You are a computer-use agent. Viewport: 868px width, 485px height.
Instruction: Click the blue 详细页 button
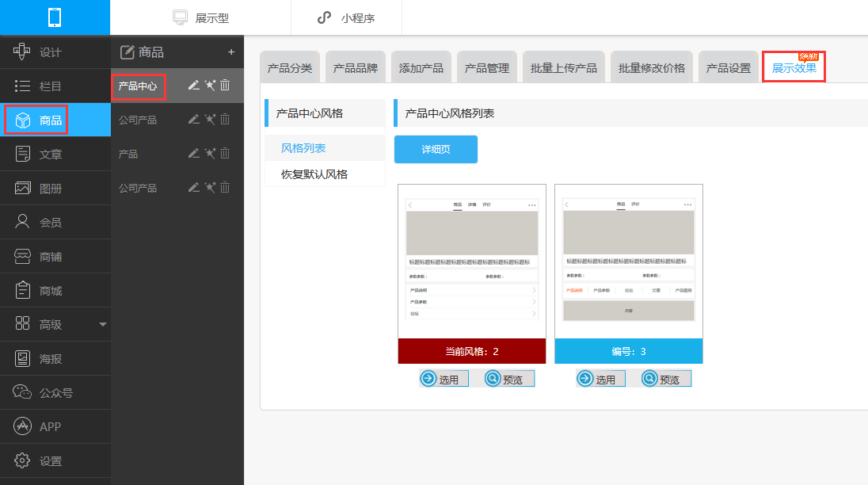[436, 150]
